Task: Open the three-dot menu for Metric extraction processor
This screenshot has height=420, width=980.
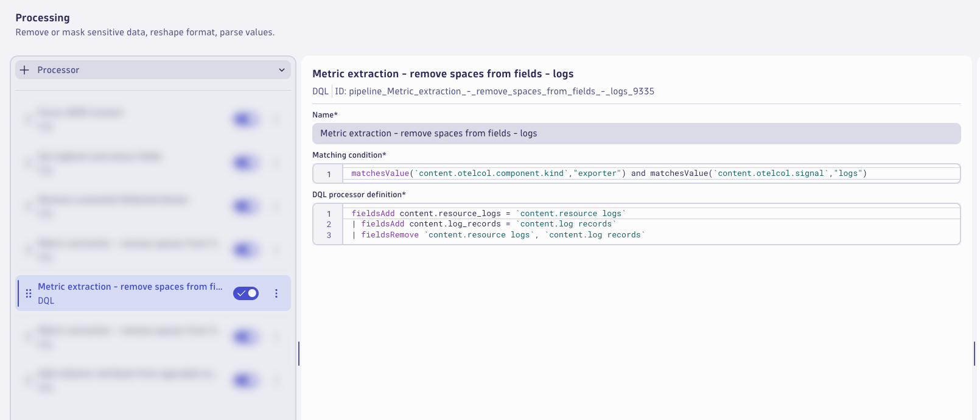Action: pos(276,293)
